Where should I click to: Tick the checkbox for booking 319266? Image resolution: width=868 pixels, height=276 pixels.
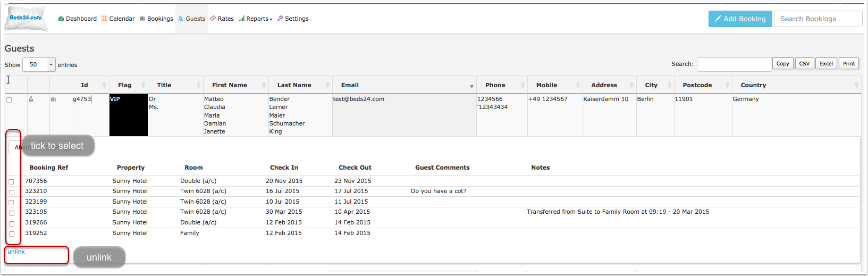11,223
